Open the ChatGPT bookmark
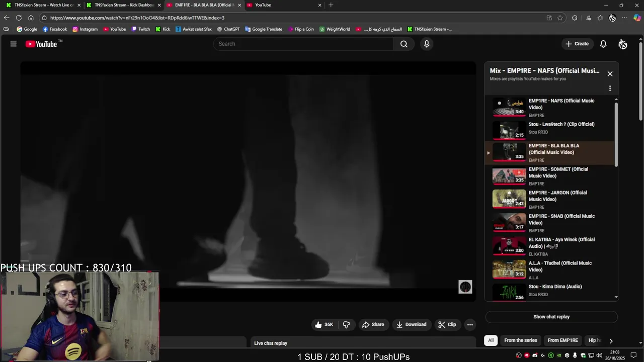This screenshot has height=362, width=644. click(x=228, y=29)
